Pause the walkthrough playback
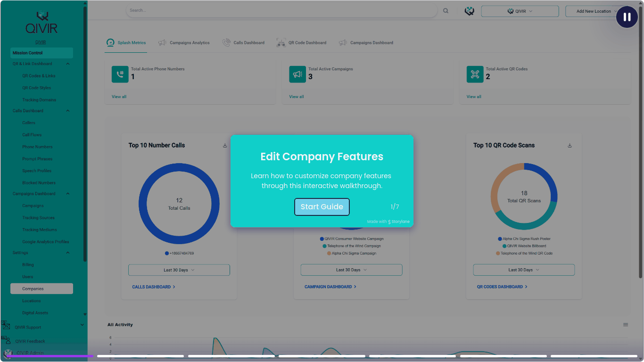 pos(627,17)
